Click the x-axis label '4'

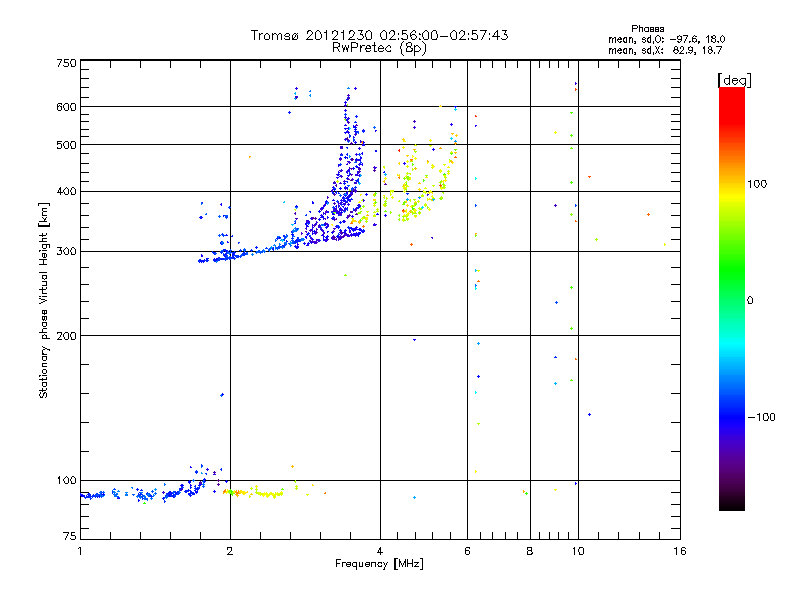tap(380, 551)
